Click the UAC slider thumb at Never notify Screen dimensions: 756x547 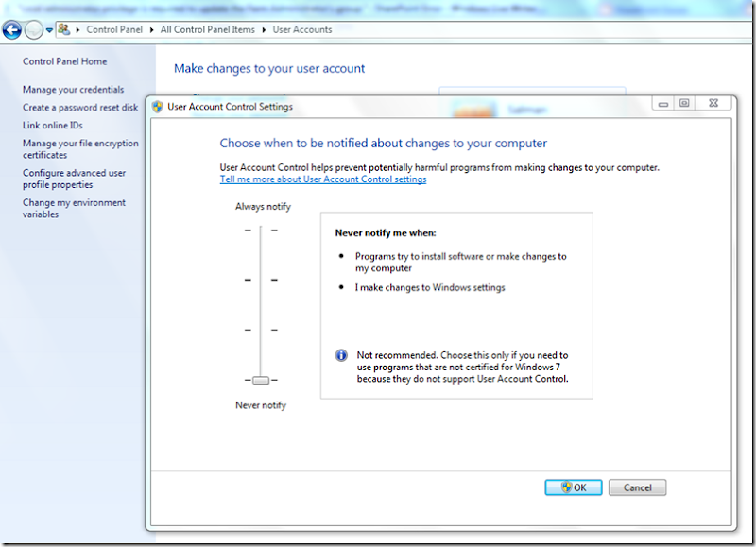(x=261, y=380)
